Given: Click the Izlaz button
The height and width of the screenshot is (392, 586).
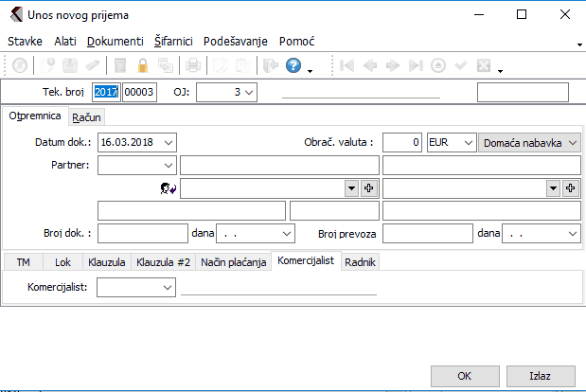Looking at the screenshot, I should click(x=541, y=375).
